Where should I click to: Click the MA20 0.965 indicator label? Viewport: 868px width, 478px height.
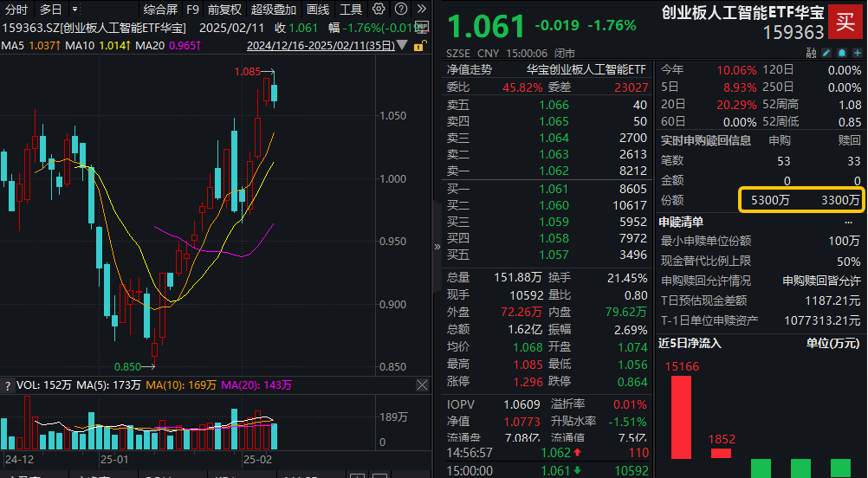click(x=168, y=45)
